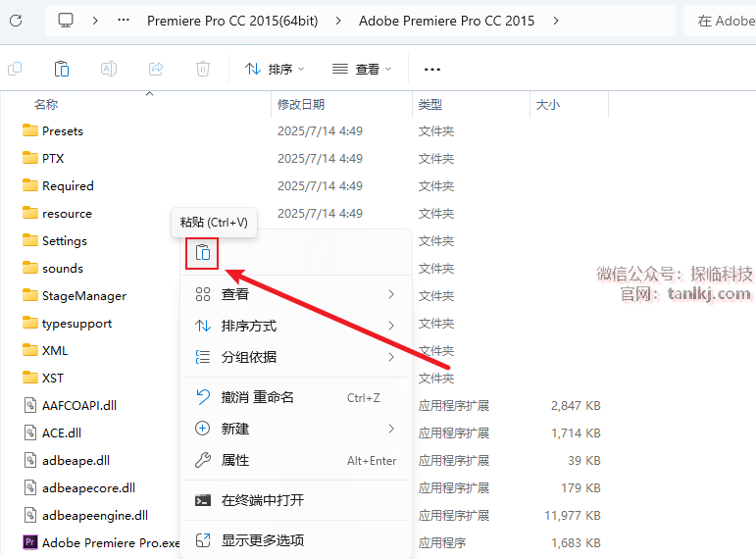Image resolution: width=756 pixels, height=559 pixels.
Task: Choose 属性 in context menu
Action: 295,460
